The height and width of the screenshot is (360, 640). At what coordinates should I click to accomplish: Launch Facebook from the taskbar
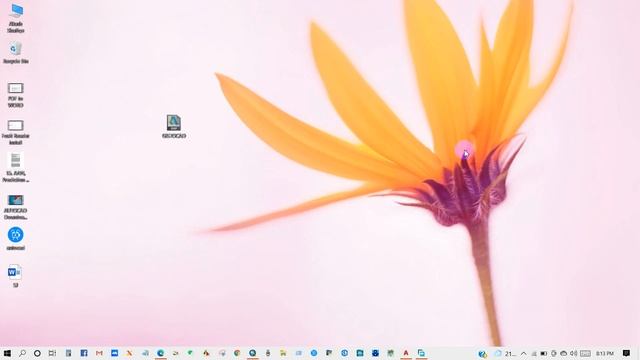point(84,353)
